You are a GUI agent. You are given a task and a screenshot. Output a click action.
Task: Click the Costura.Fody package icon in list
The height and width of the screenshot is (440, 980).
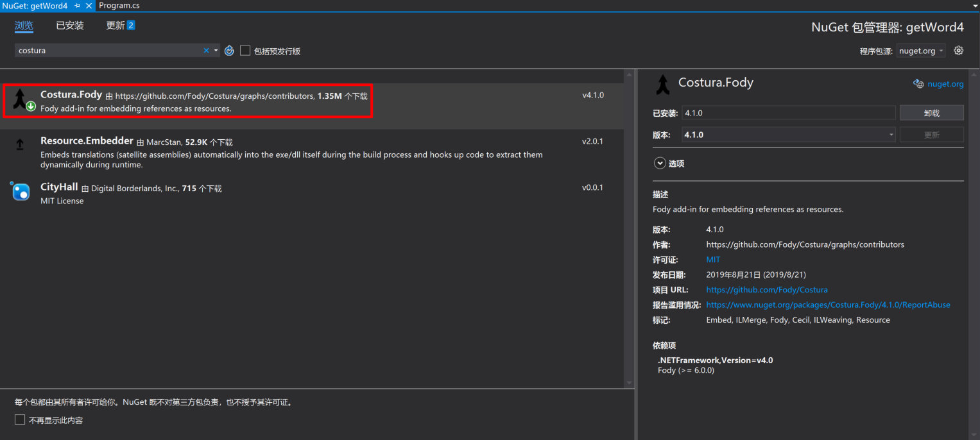click(x=23, y=99)
